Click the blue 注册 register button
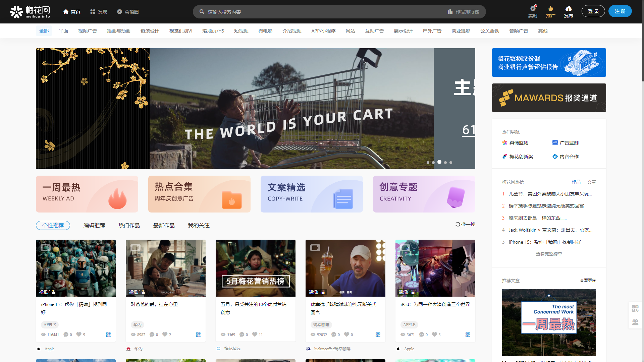644x362 pixels. [620, 11]
